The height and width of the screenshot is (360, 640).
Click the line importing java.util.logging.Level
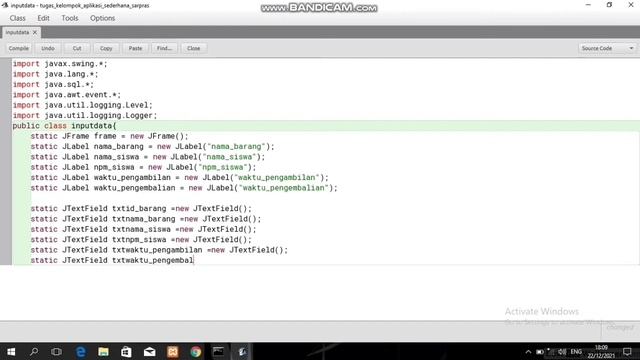click(82, 105)
